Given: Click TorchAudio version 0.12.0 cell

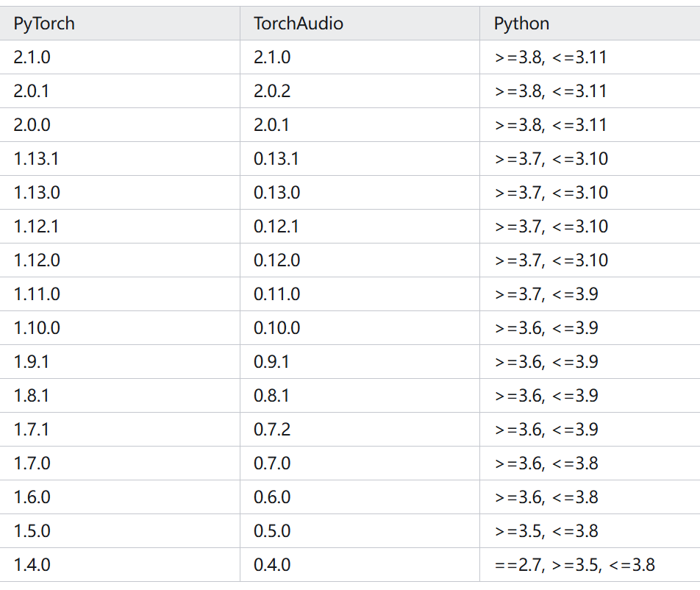Looking at the screenshot, I should (360, 260).
